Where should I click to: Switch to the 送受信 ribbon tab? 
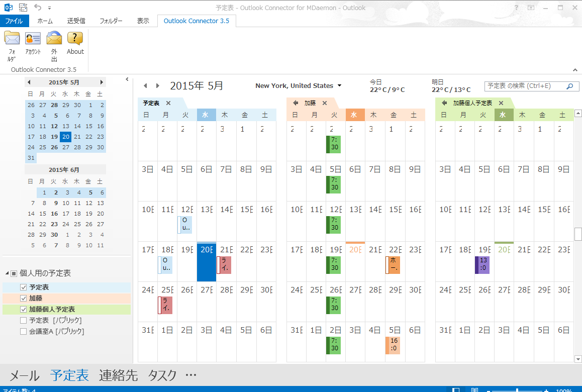(x=76, y=21)
